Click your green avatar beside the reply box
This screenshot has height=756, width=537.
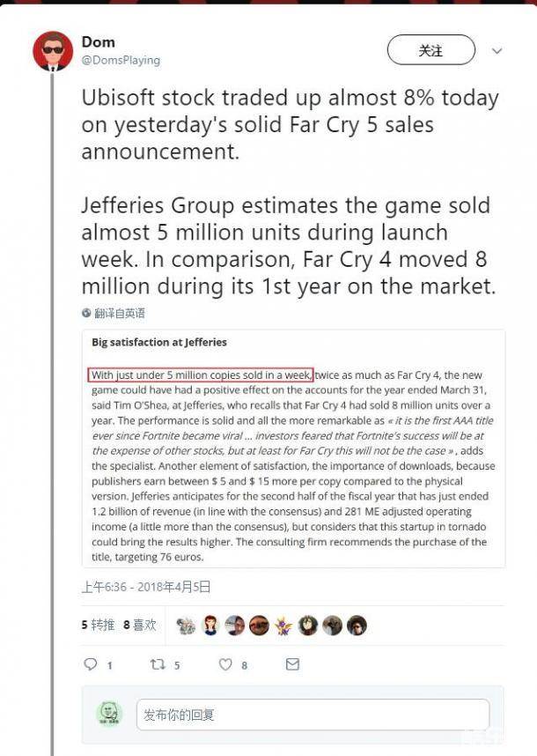coord(110,714)
